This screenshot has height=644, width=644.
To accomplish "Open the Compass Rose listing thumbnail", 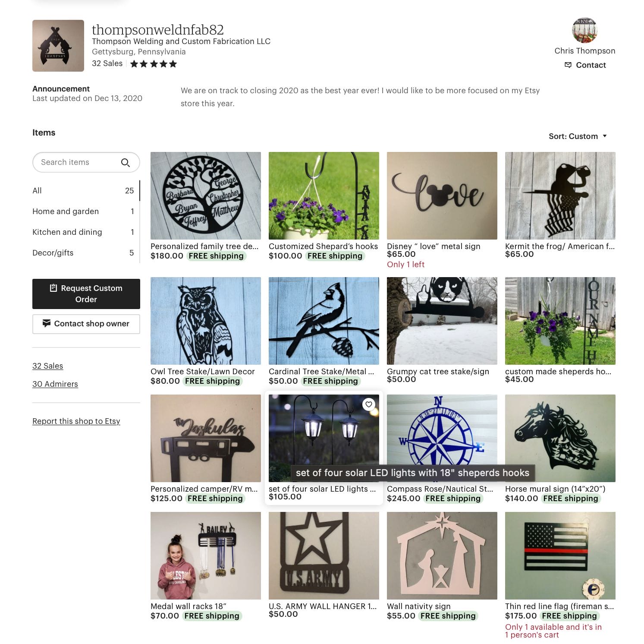I will 442,439.
